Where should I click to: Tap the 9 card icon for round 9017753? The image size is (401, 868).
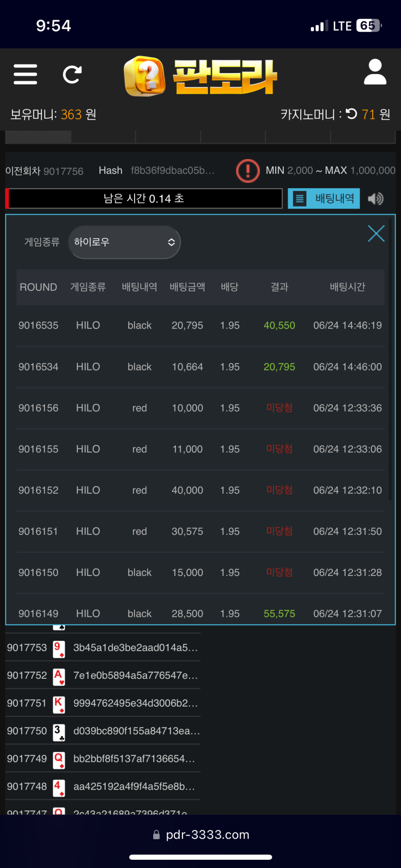pos(59,648)
